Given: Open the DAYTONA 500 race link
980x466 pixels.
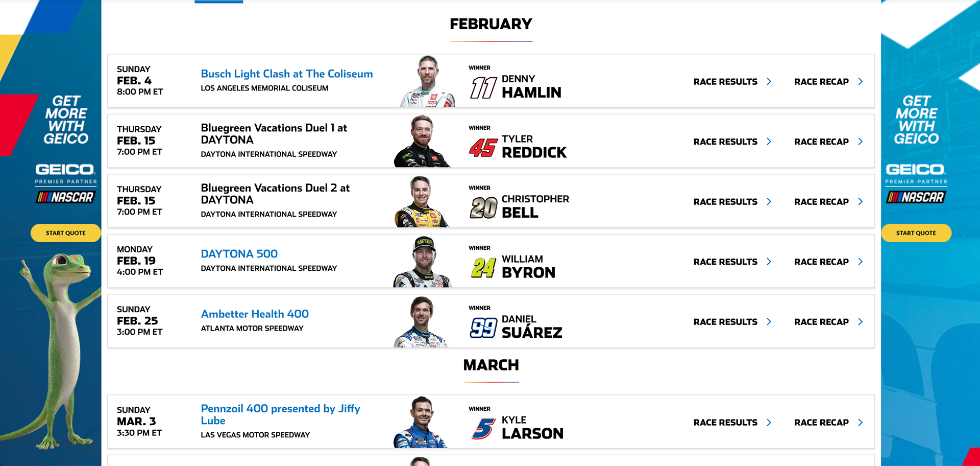Looking at the screenshot, I should coord(239,254).
